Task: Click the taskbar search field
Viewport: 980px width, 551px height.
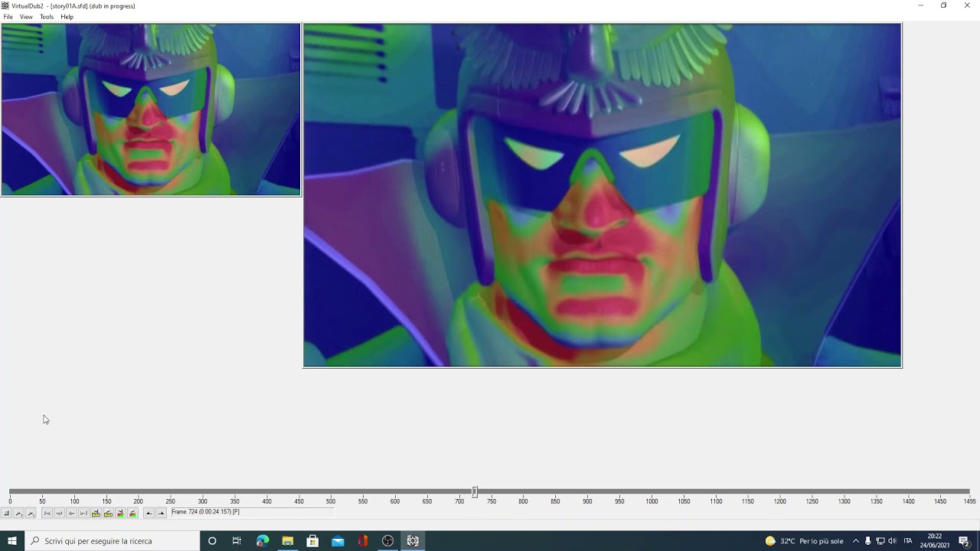Action: pyautogui.click(x=113, y=541)
